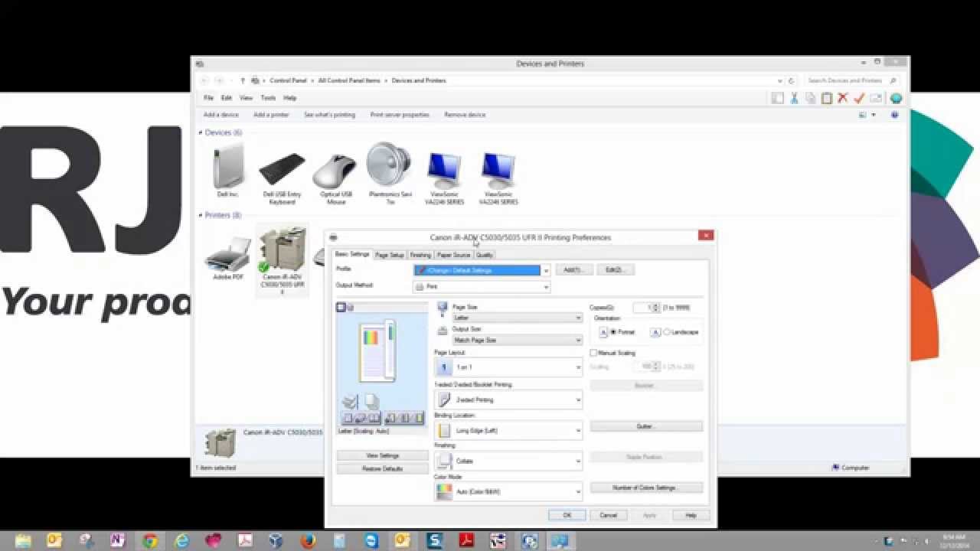Select Landscape orientation radio button
The image size is (980, 551).
[667, 332]
